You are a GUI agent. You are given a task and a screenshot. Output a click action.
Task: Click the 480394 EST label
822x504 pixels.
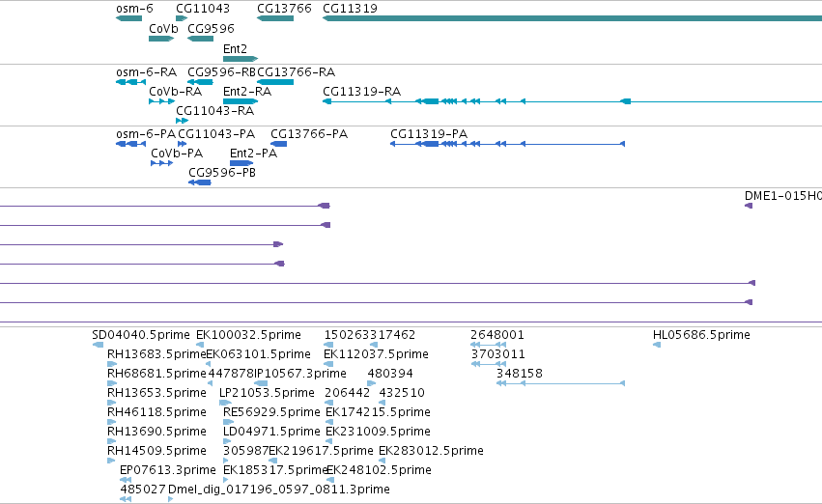tap(390, 374)
